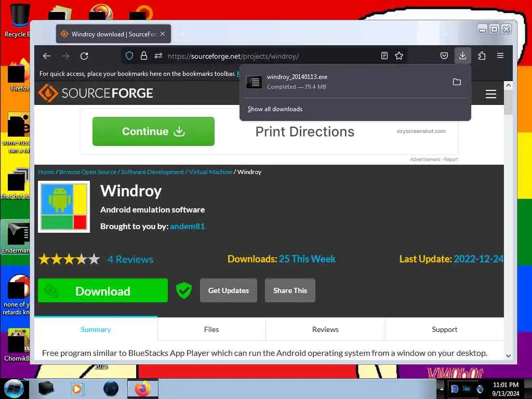532x399 pixels.
Task: Click the Report advertisement link
Action: pyautogui.click(x=451, y=159)
